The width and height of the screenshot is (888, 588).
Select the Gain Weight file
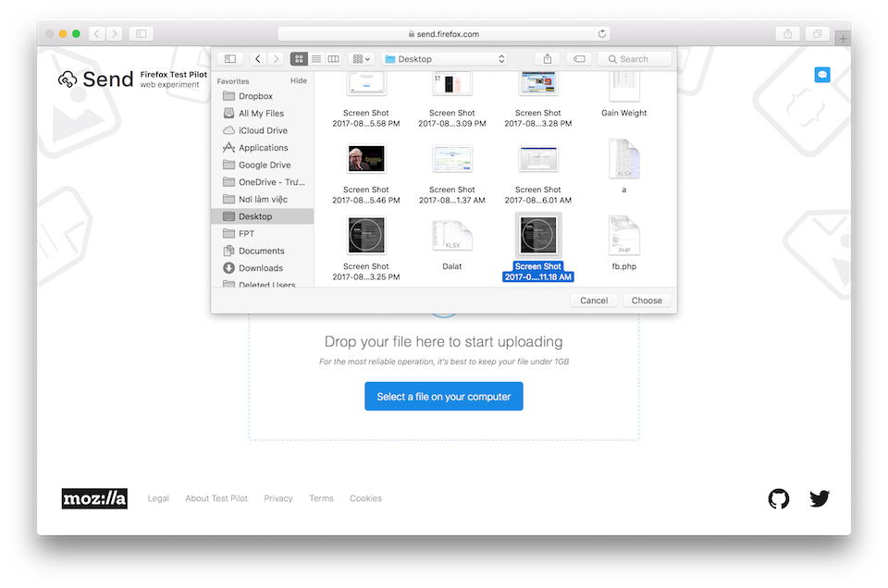tap(624, 96)
